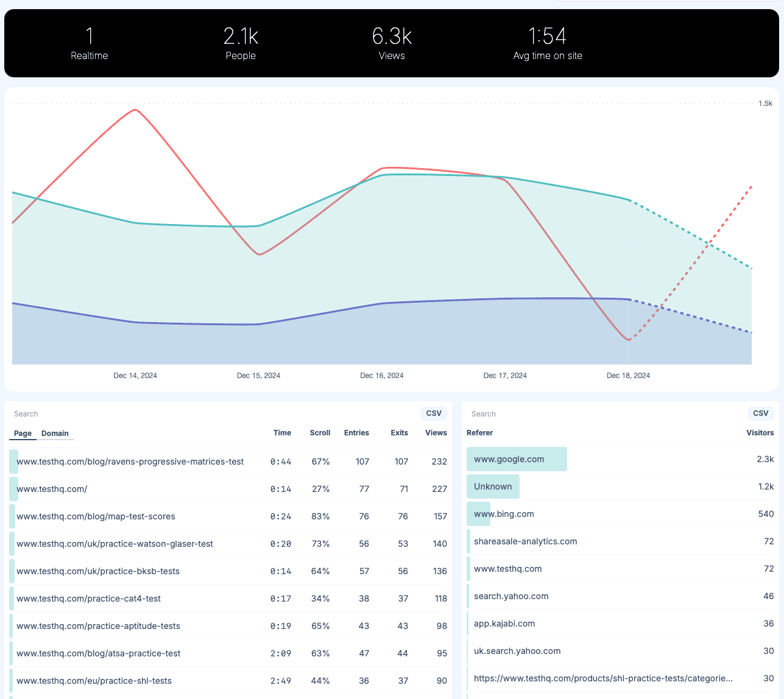Click the ravens-progressive-matrices-test page link
This screenshot has height=699, width=784.
(130, 462)
